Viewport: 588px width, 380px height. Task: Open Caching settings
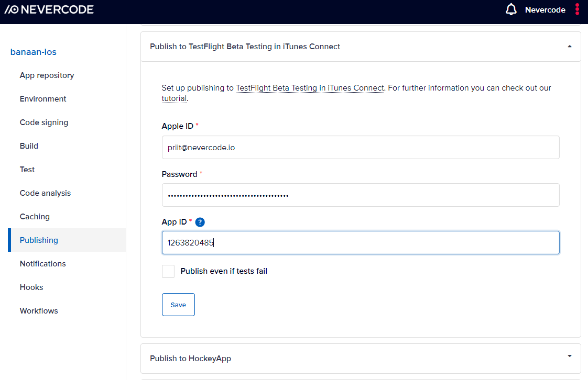pos(35,217)
